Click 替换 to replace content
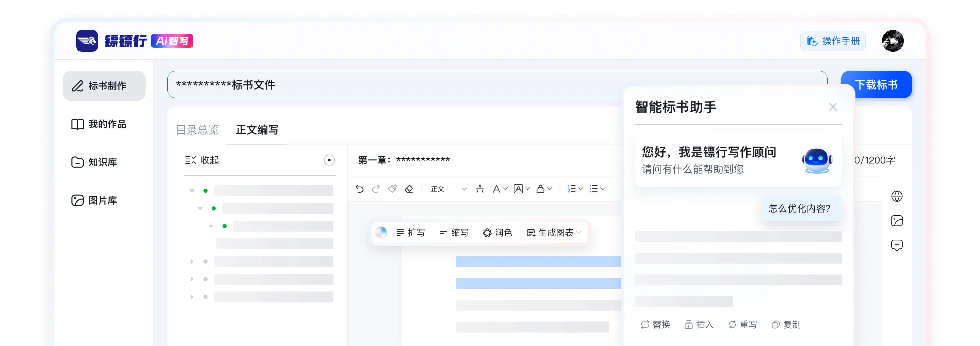The image size is (980, 346). click(x=655, y=324)
